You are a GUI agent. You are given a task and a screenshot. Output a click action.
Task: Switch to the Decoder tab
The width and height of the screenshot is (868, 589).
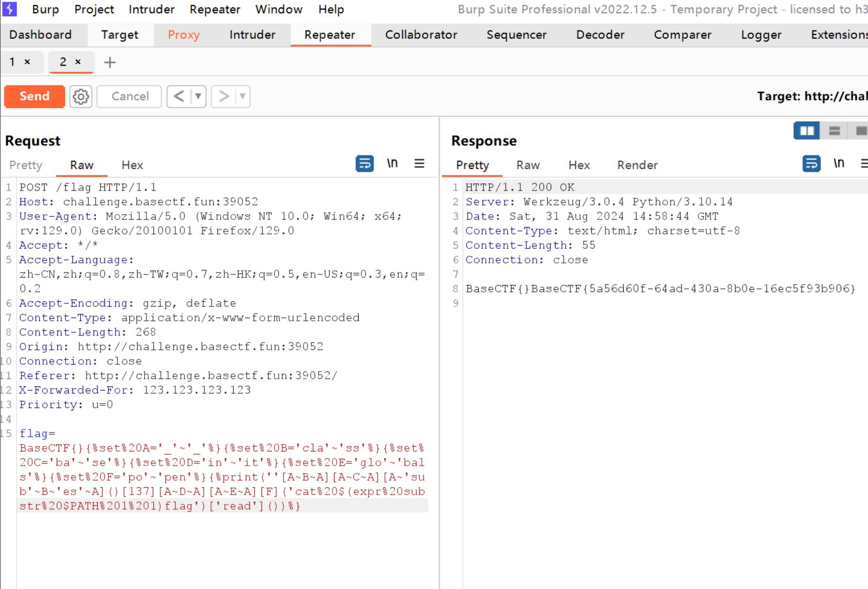(600, 35)
